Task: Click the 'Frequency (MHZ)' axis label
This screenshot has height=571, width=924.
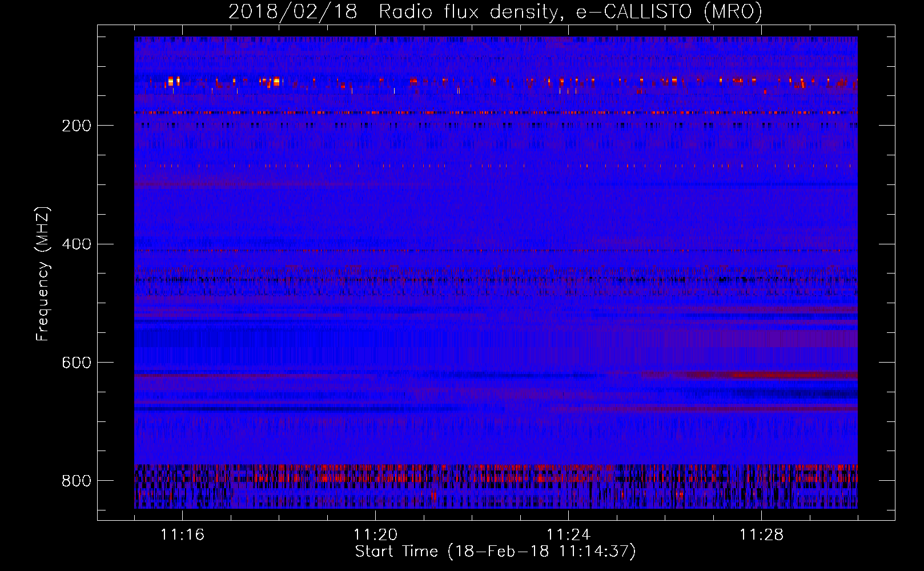Action: [43, 274]
